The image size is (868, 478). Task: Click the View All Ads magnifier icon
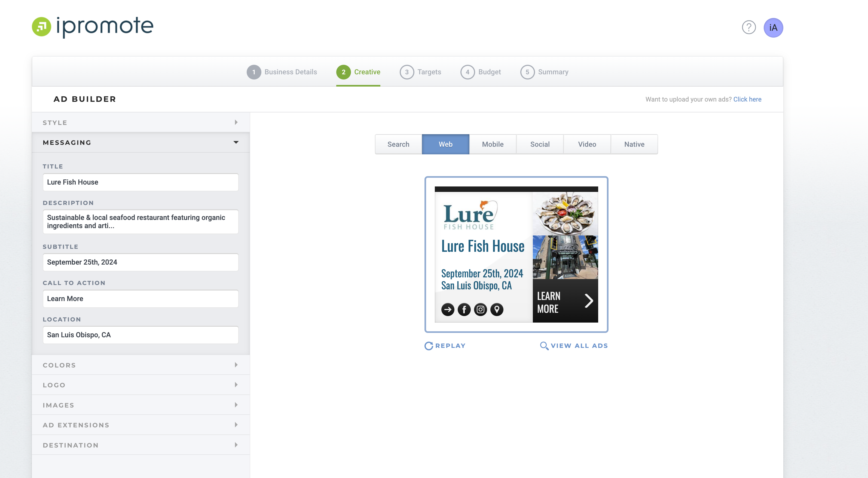(x=544, y=346)
